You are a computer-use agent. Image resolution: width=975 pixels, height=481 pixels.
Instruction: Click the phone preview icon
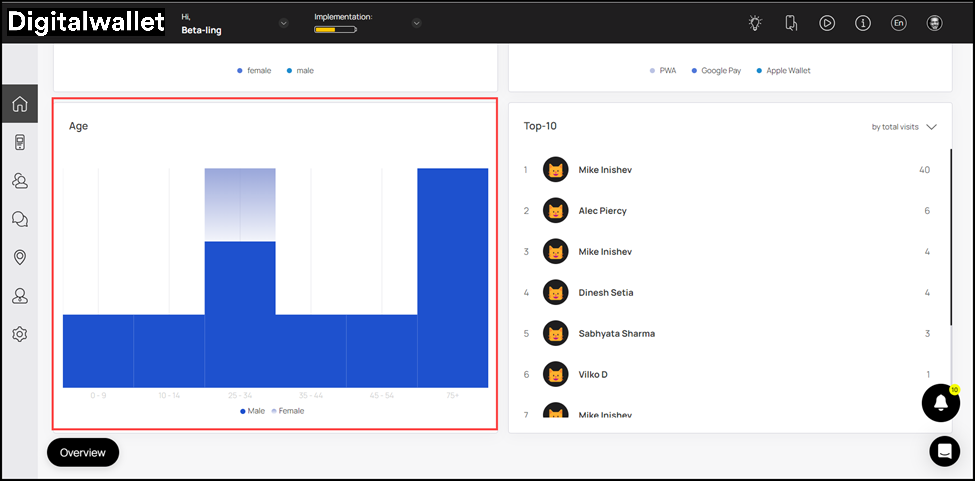click(791, 23)
